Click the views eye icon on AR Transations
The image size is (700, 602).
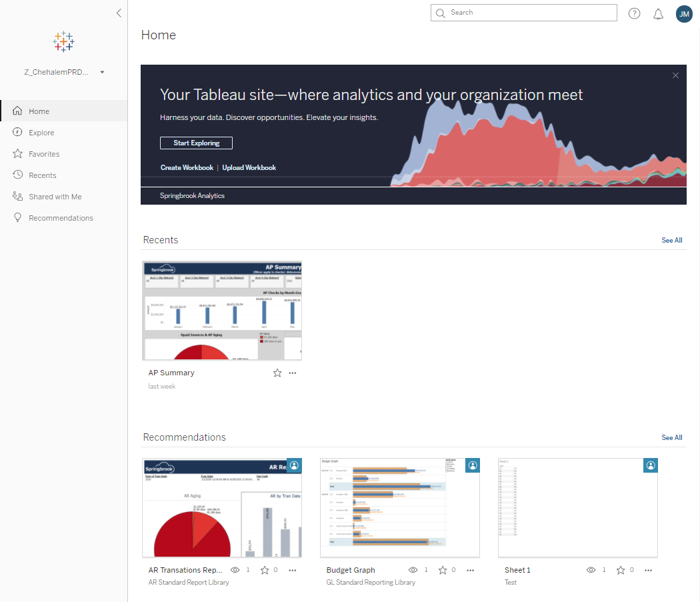tap(235, 570)
